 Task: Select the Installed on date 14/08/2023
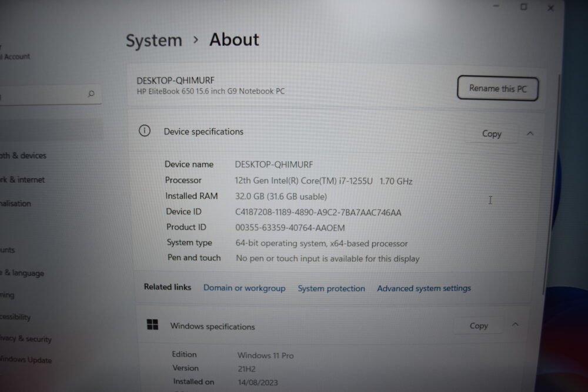(258, 382)
